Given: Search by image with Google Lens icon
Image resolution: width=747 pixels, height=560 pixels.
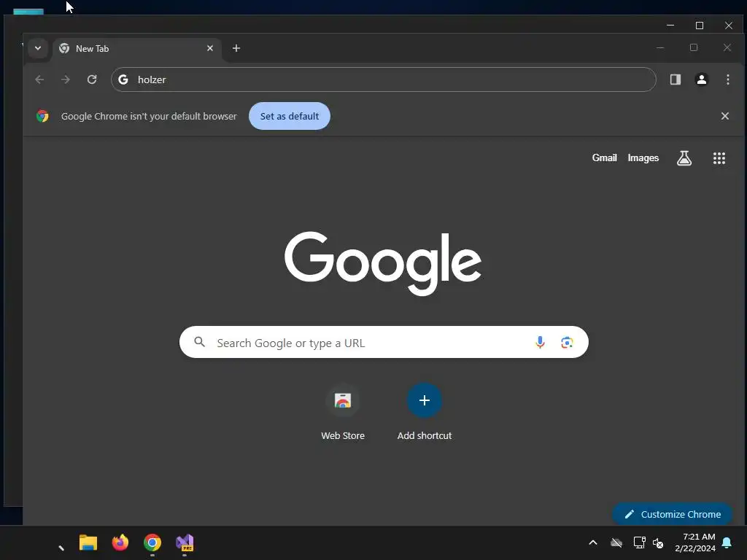Looking at the screenshot, I should tap(566, 343).
